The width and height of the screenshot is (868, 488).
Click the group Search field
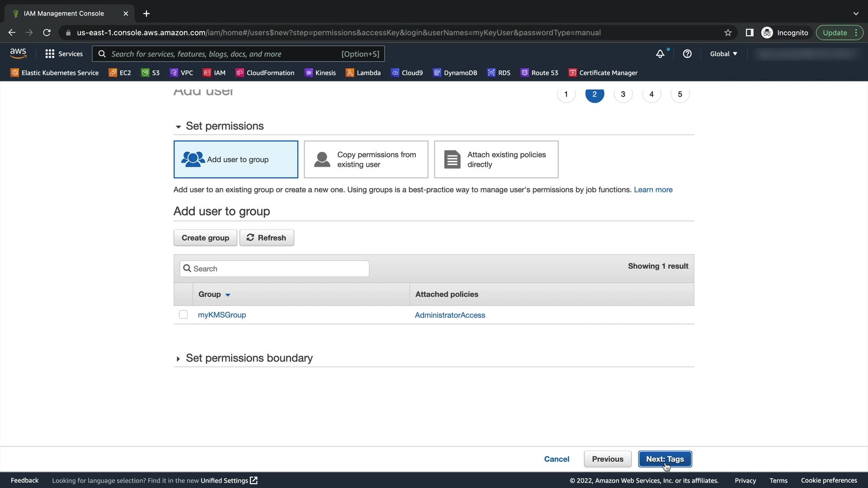point(274,269)
